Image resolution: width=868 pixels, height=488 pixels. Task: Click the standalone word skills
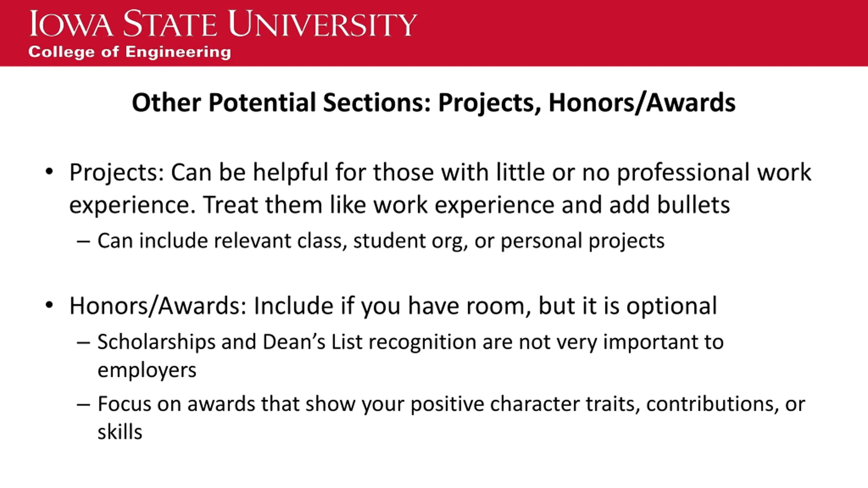pos(120,432)
